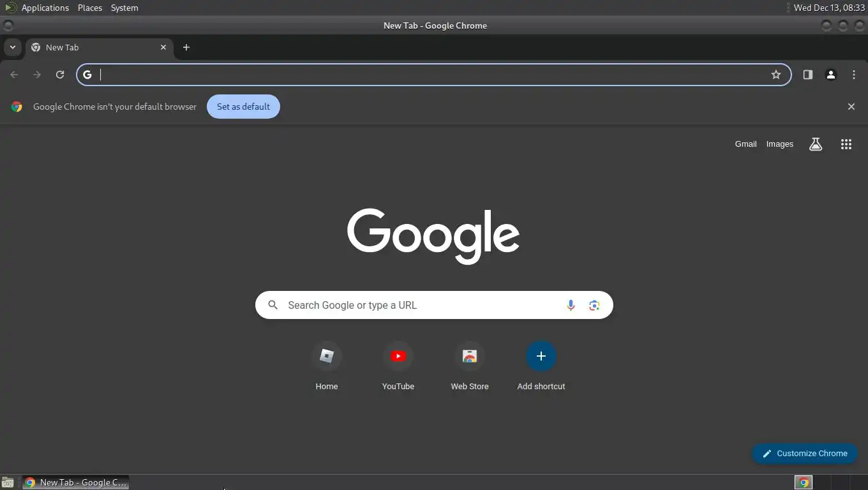Click the Add shortcut plus tile

pos(541,366)
